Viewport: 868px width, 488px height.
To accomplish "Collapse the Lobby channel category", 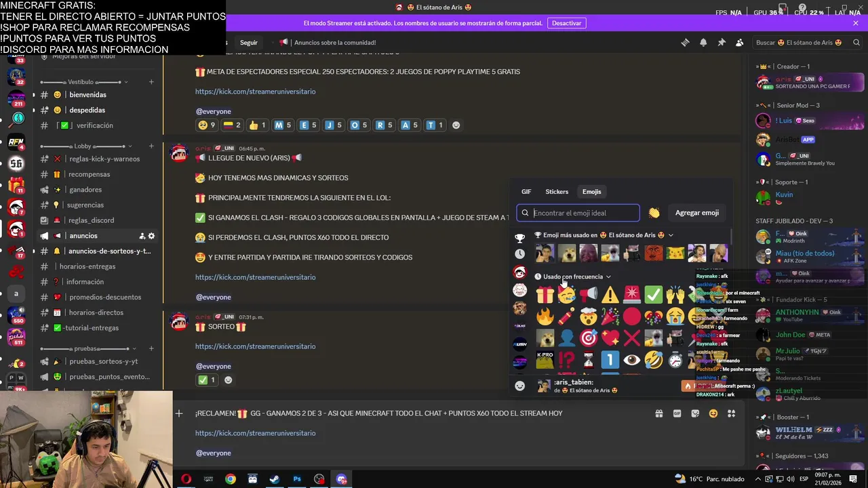I will tap(85, 146).
